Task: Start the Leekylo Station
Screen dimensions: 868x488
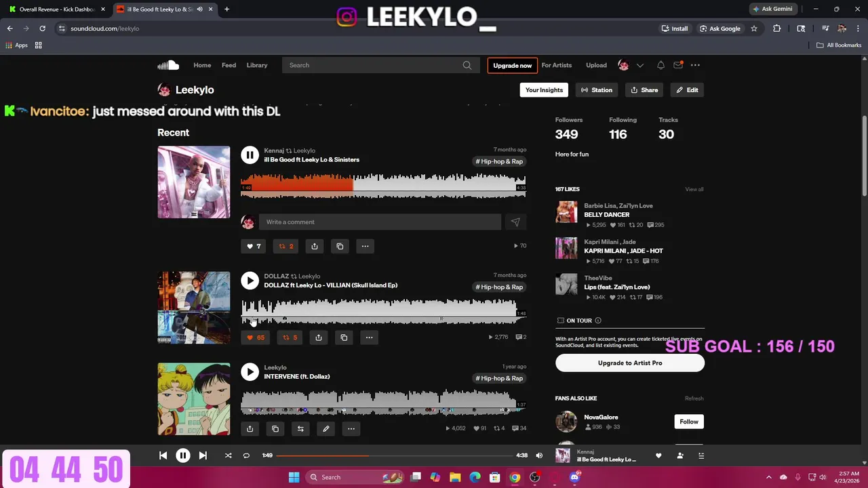Action: pyautogui.click(x=597, y=89)
